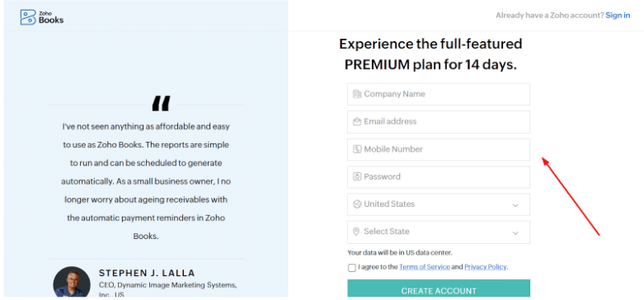The width and height of the screenshot is (644, 300).
Task: Focus the Company Name input field
Action: point(439,95)
